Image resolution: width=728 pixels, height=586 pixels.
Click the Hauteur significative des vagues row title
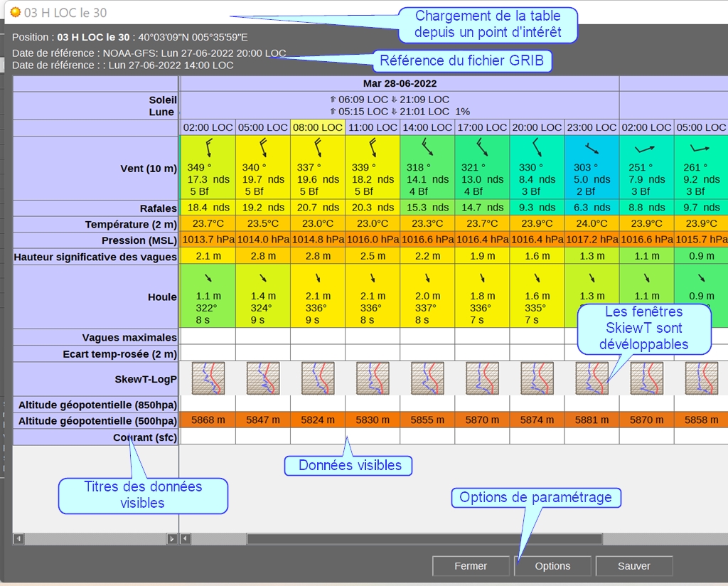coord(95,257)
